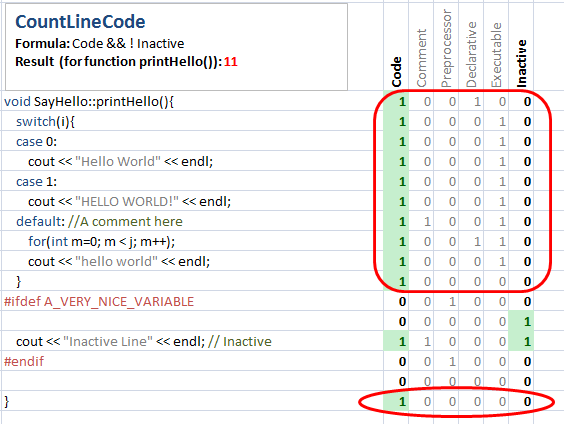
Task: Click the case 1: code line
Action: coord(36,182)
